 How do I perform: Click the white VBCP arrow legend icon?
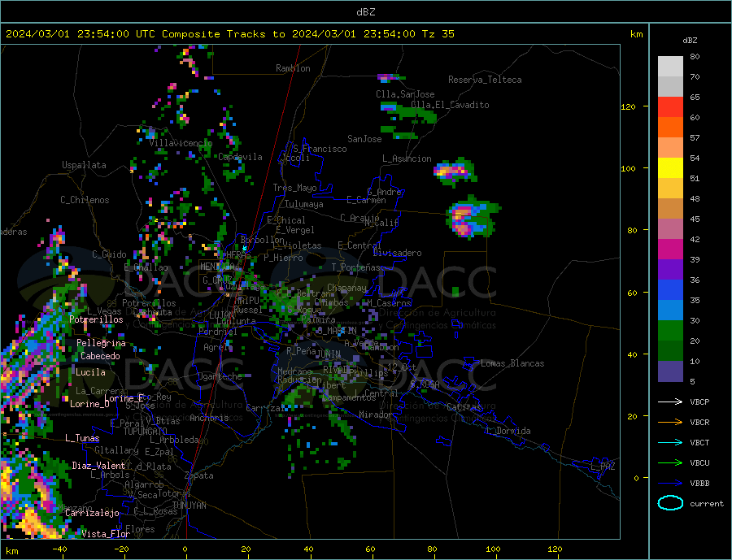[670, 402]
